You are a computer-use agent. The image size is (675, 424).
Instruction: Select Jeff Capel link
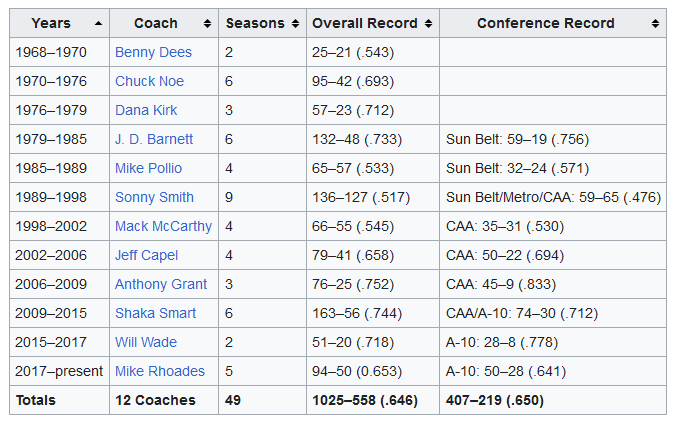pyautogui.click(x=146, y=255)
